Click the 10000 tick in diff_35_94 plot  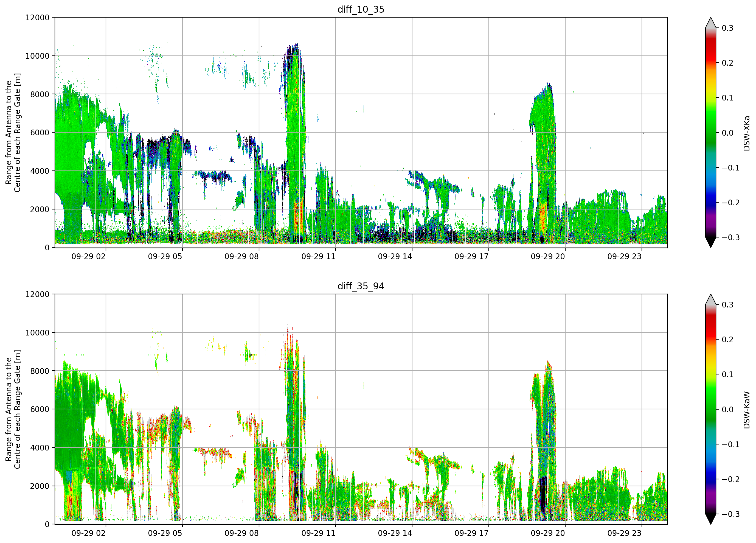[x=37, y=333]
